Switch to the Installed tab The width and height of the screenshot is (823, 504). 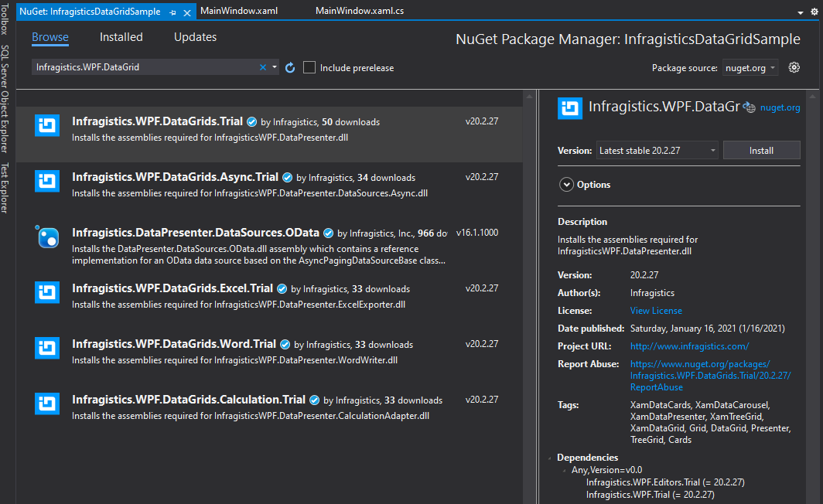(x=121, y=37)
